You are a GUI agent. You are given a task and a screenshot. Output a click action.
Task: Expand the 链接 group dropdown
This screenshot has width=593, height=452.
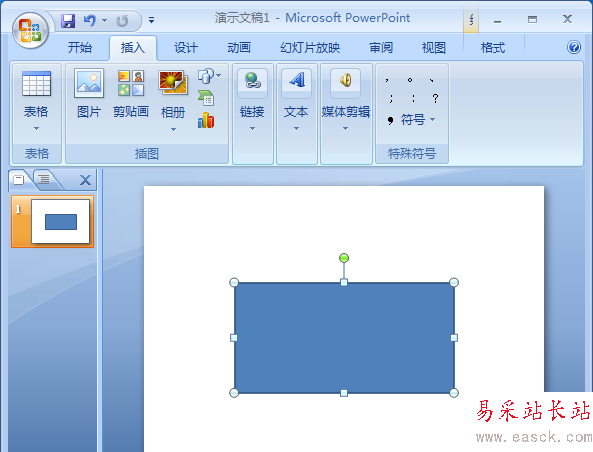click(253, 129)
